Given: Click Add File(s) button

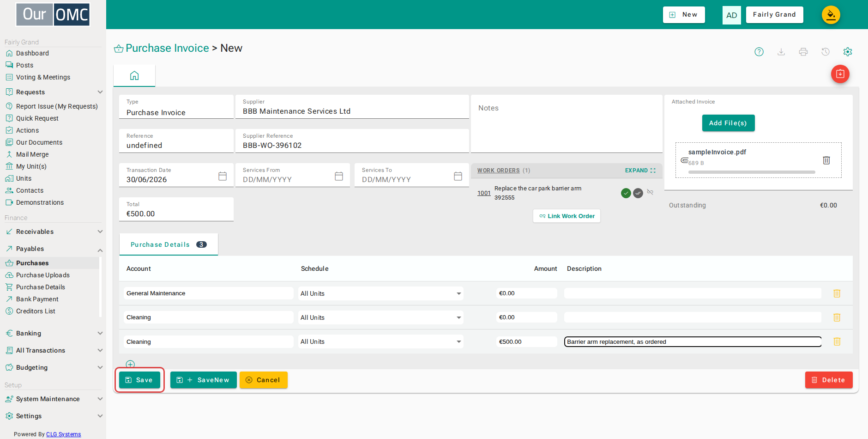Looking at the screenshot, I should click(728, 123).
